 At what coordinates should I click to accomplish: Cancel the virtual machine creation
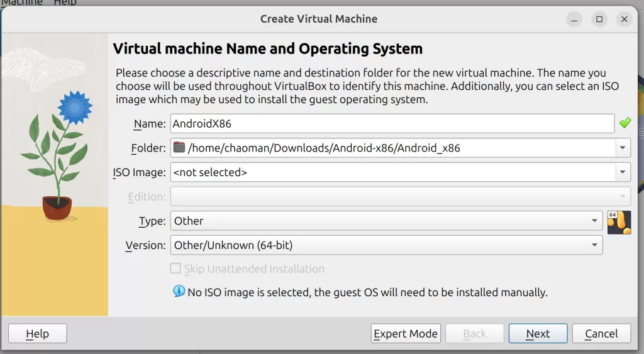point(602,334)
